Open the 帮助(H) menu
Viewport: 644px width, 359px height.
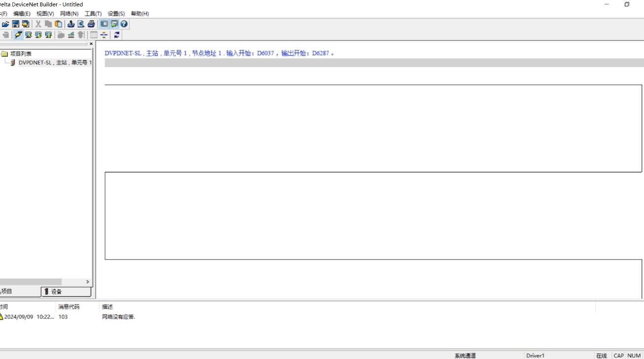[140, 14]
